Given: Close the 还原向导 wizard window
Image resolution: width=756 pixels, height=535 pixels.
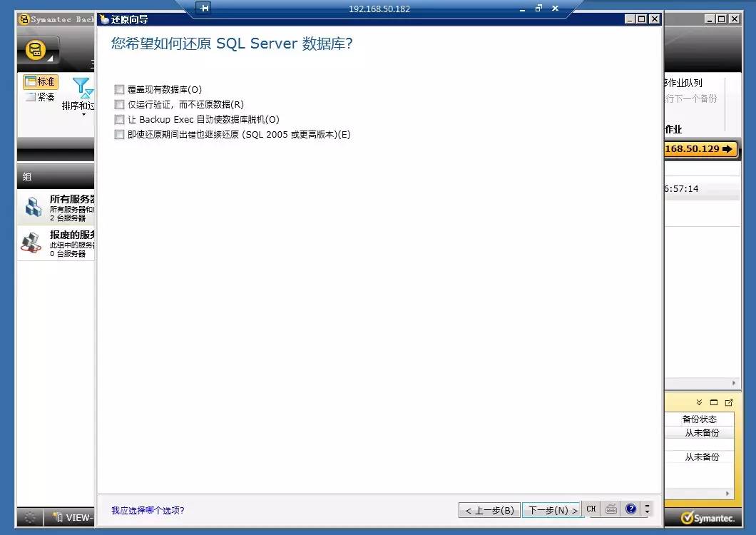Looking at the screenshot, I should coord(654,19).
